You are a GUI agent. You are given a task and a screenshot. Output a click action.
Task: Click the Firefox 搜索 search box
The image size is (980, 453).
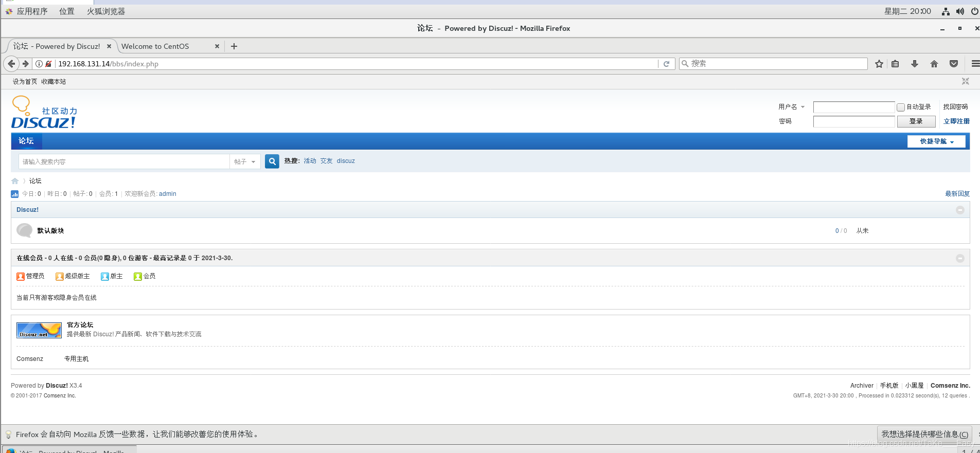pyautogui.click(x=773, y=64)
